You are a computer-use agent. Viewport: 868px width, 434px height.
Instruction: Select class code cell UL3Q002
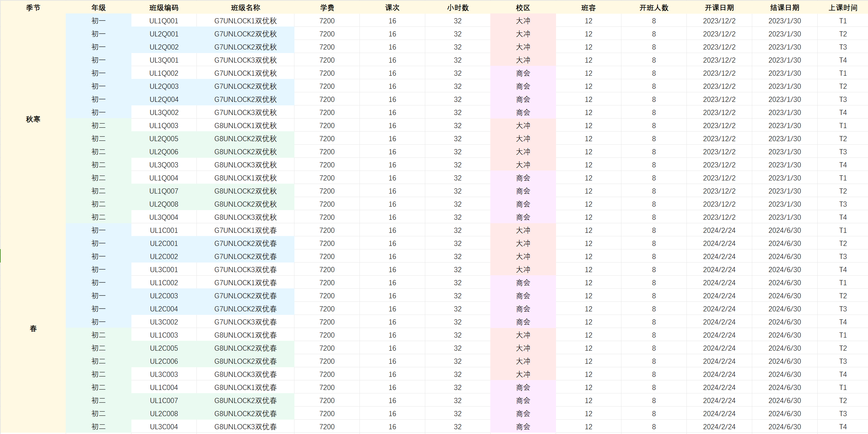(164, 112)
